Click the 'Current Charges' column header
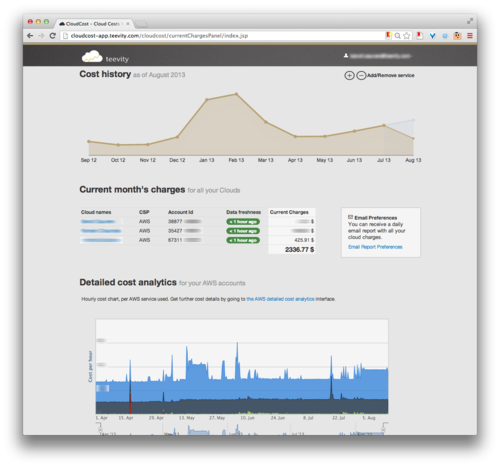 [x=289, y=212]
